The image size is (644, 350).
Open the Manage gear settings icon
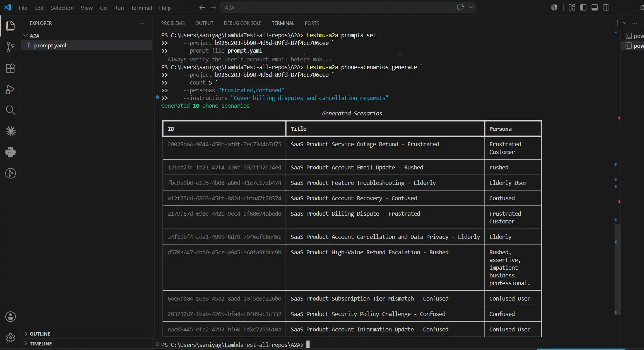pyautogui.click(x=11, y=338)
